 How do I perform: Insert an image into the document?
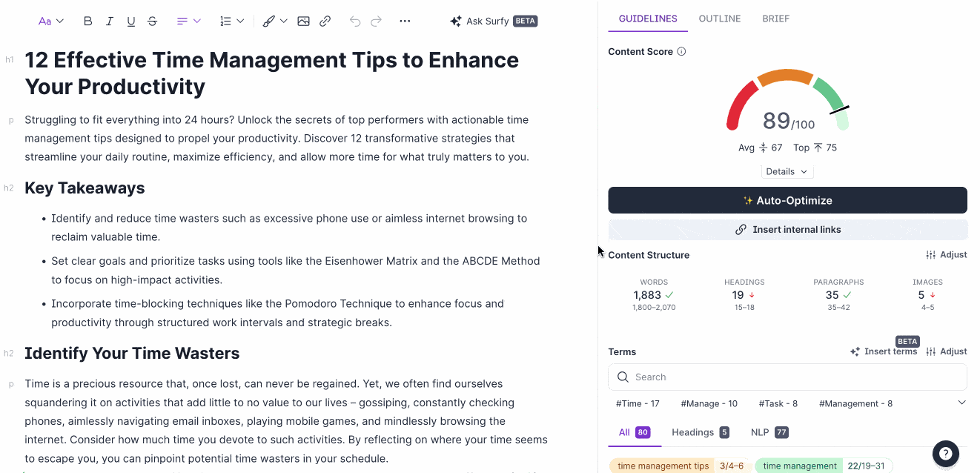pos(303,21)
